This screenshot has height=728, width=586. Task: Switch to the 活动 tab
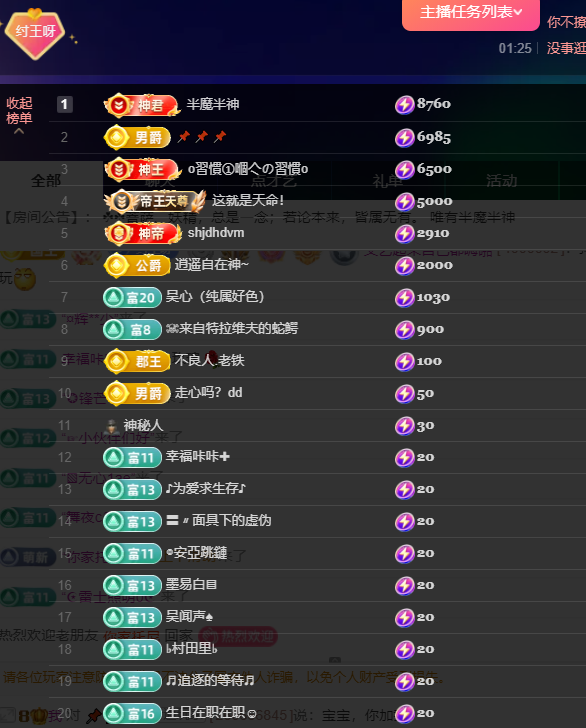click(501, 181)
